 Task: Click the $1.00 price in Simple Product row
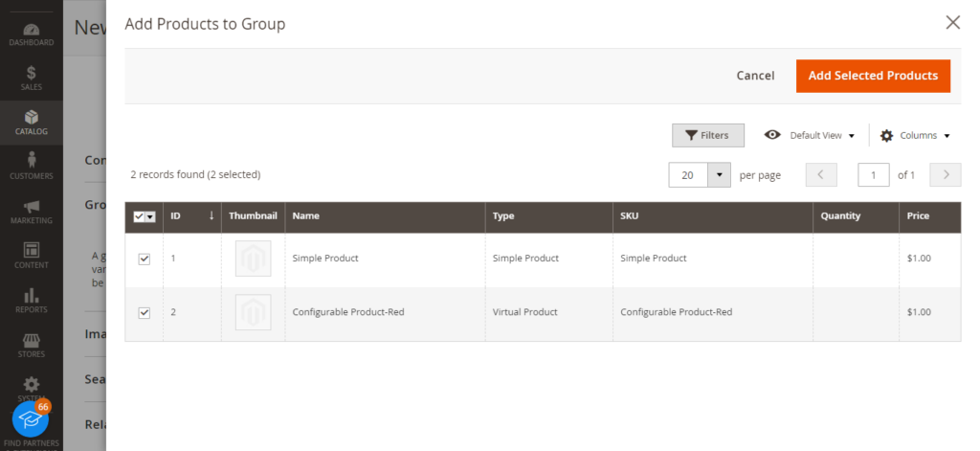tap(919, 259)
